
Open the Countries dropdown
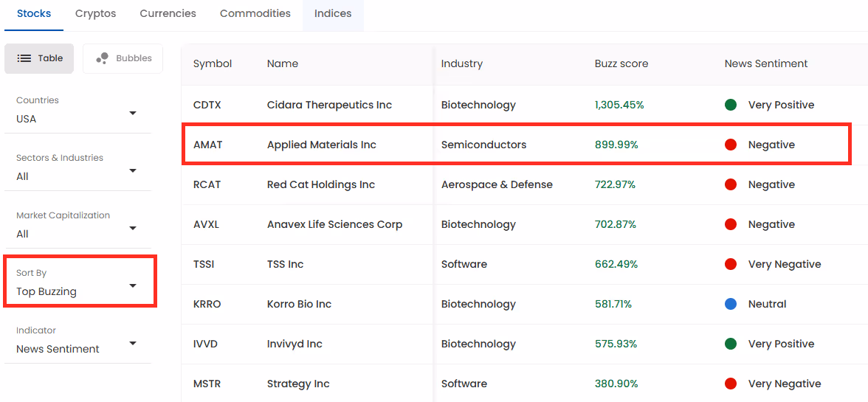point(77,113)
